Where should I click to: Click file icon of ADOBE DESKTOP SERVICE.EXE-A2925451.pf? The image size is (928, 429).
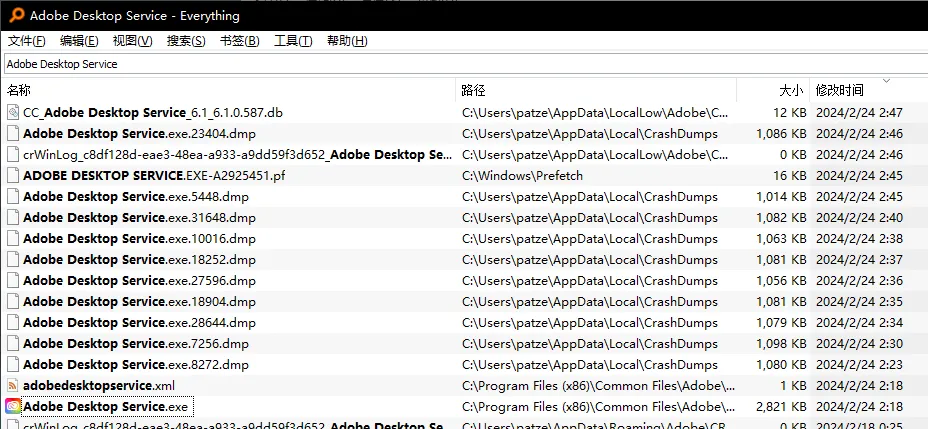(x=13, y=176)
